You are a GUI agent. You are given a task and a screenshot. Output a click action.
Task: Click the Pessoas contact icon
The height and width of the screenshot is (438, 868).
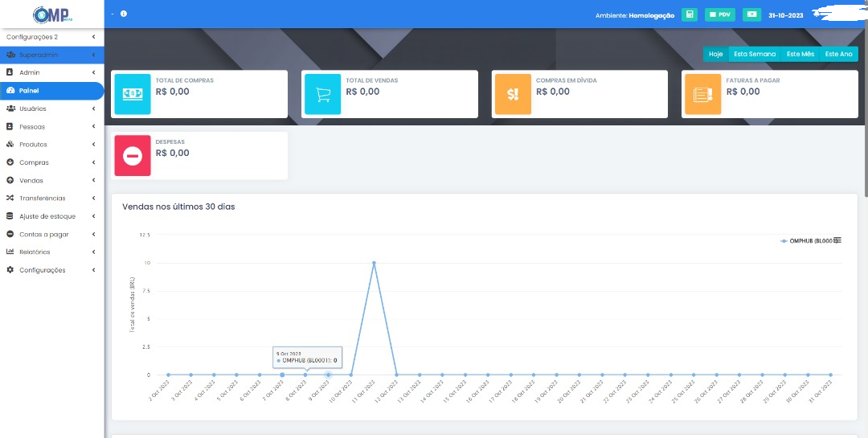[x=10, y=126]
